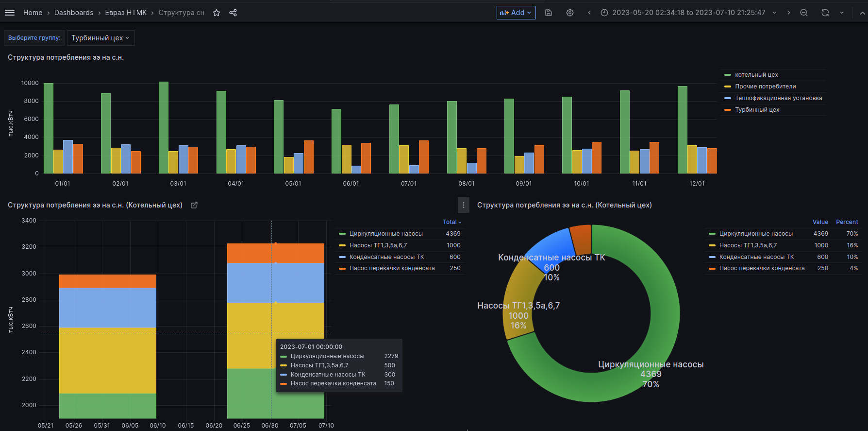Star this dashboard as favorite
The width and height of the screenshot is (868, 431).
click(217, 13)
